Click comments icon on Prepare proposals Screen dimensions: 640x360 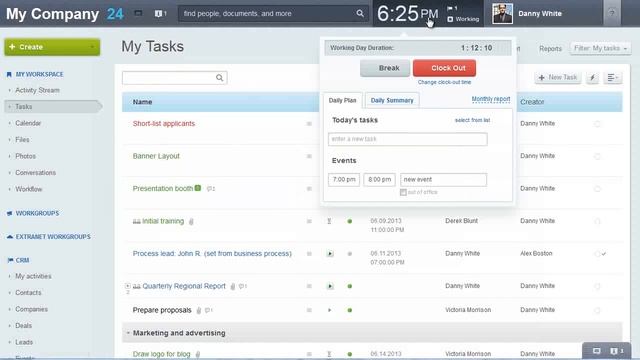209,311
